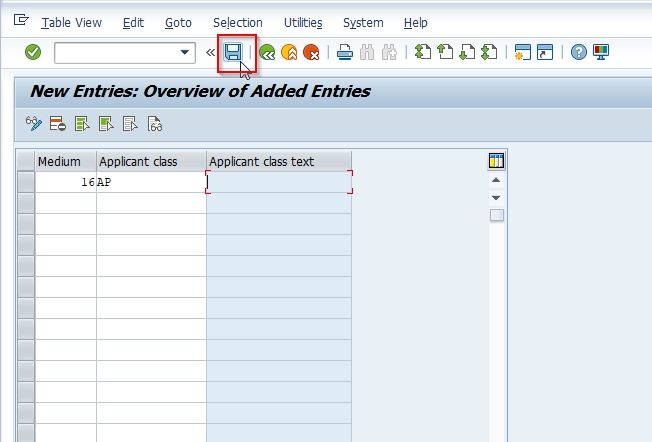Click the generate shortcut icon
This screenshot has width=652, height=442.
point(545,52)
